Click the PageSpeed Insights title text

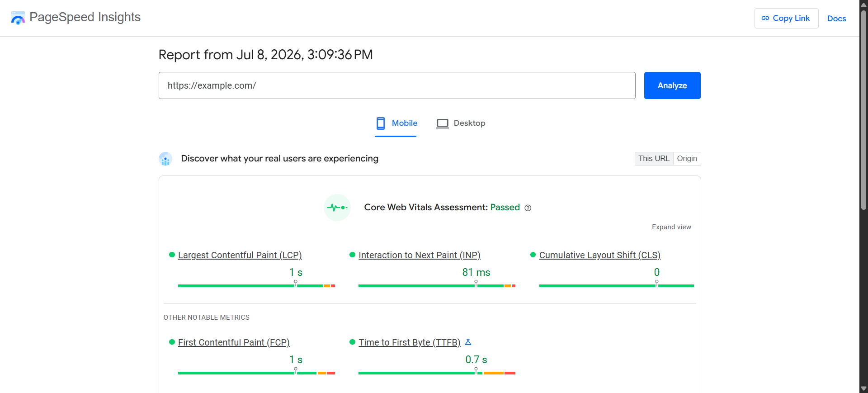(85, 17)
